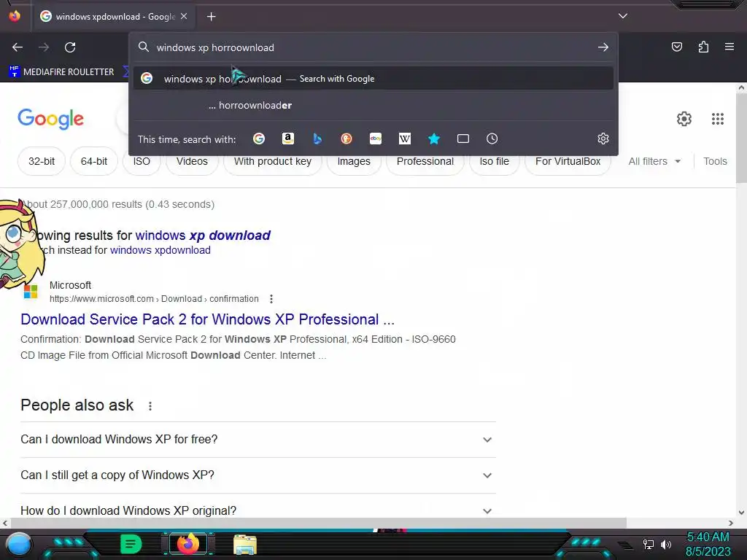The image size is (747, 560).
Task: Follow the windows xp download correction link
Action: pyautogui.click(x=203, y=236)
